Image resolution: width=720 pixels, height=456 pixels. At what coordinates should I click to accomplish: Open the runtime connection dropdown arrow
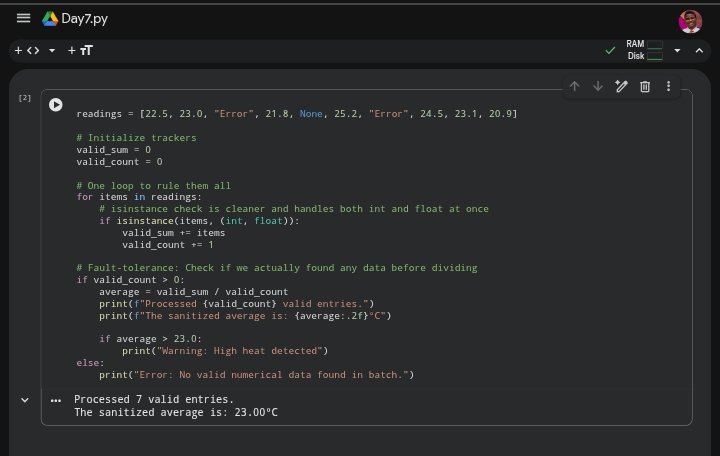(677, 50)
